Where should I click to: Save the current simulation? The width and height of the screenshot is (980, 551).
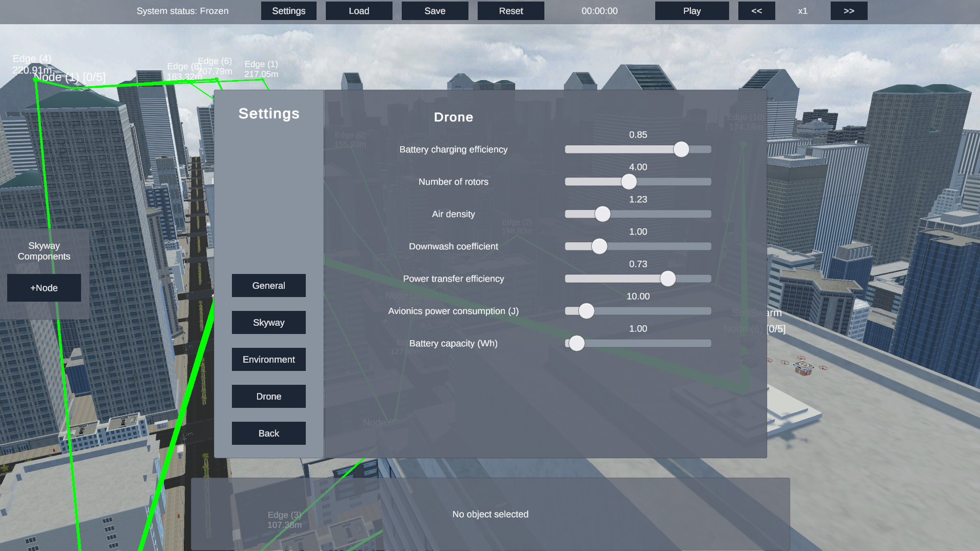click(x=435, y=11)
